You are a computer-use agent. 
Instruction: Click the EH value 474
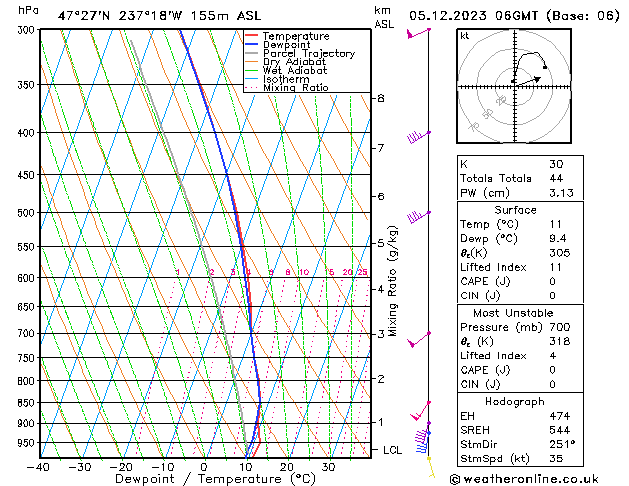pos(560,416)
